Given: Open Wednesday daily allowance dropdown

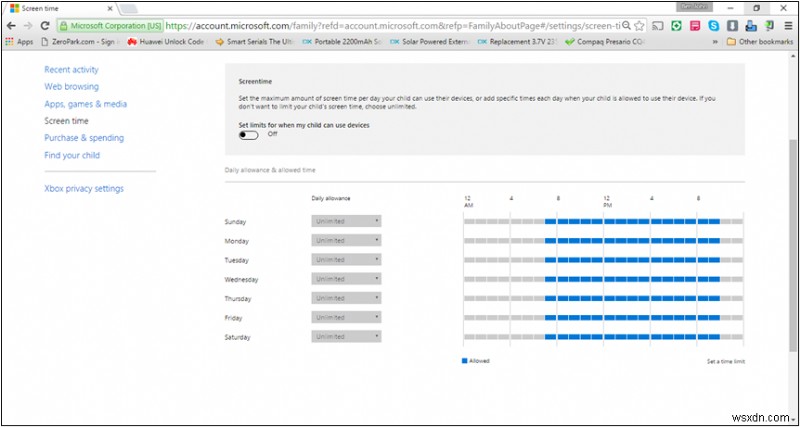Looking at the screenshot, I should click(x=346, y=279).
